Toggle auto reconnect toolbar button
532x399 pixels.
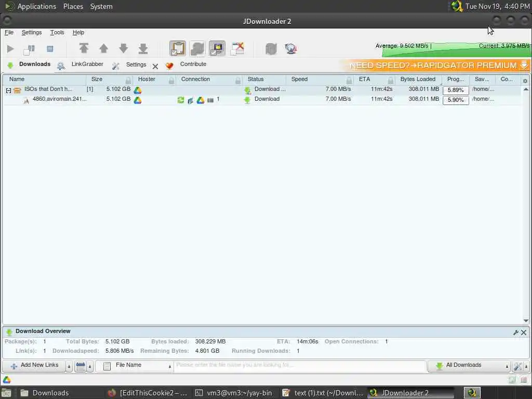[197, 48]
